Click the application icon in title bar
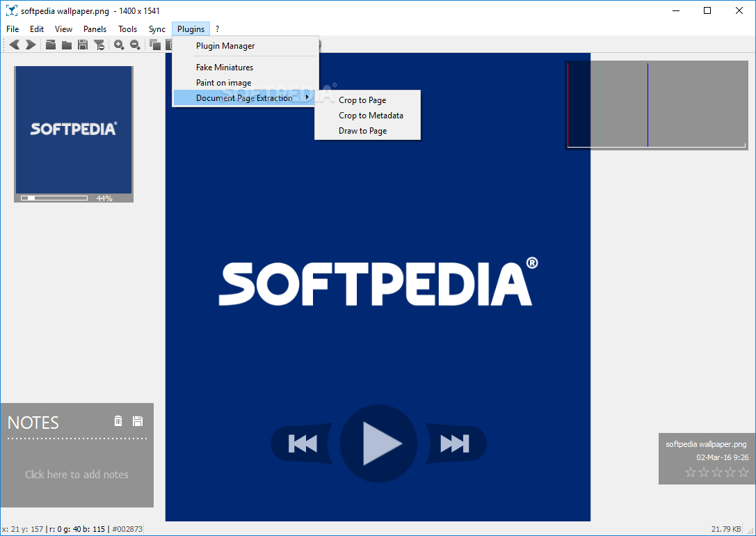Image resolution: width=756 pixels, height=536 pixels. [x=11, y=10]
